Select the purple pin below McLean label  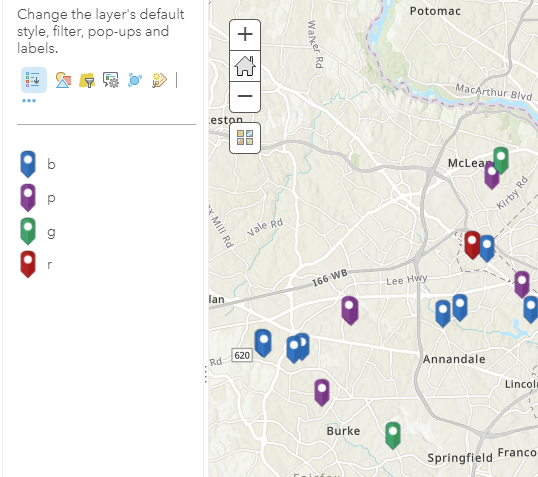pyautogui.click(x=491, y=178)
